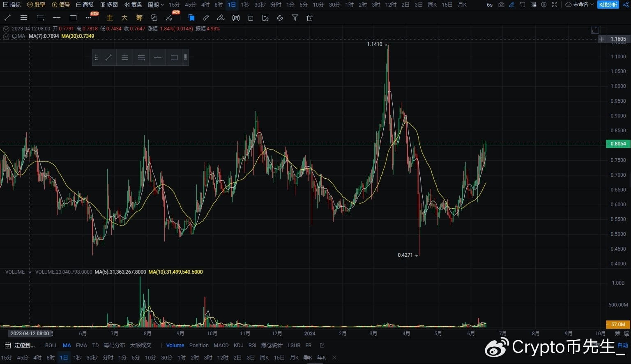
Task: Enter fullscreen with the expand icon
Action: 555,5
